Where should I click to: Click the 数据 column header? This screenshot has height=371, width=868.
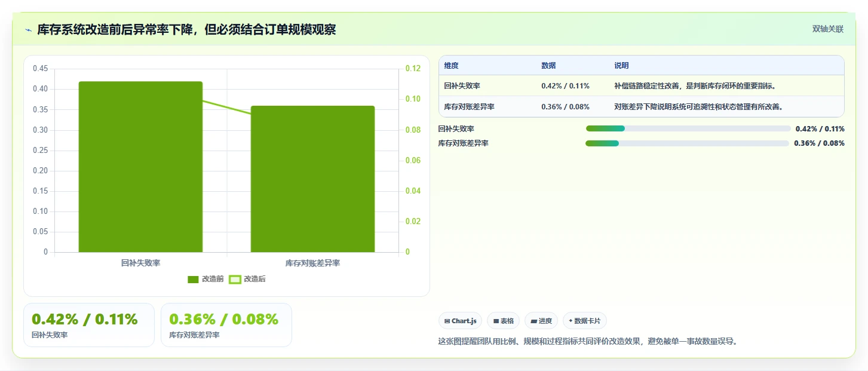coord(548,66)
